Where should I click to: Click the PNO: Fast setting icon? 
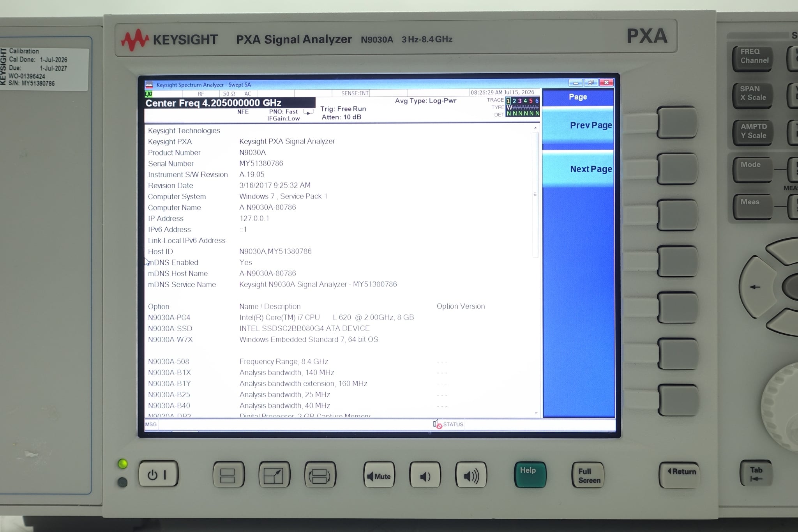coord(308,112)
